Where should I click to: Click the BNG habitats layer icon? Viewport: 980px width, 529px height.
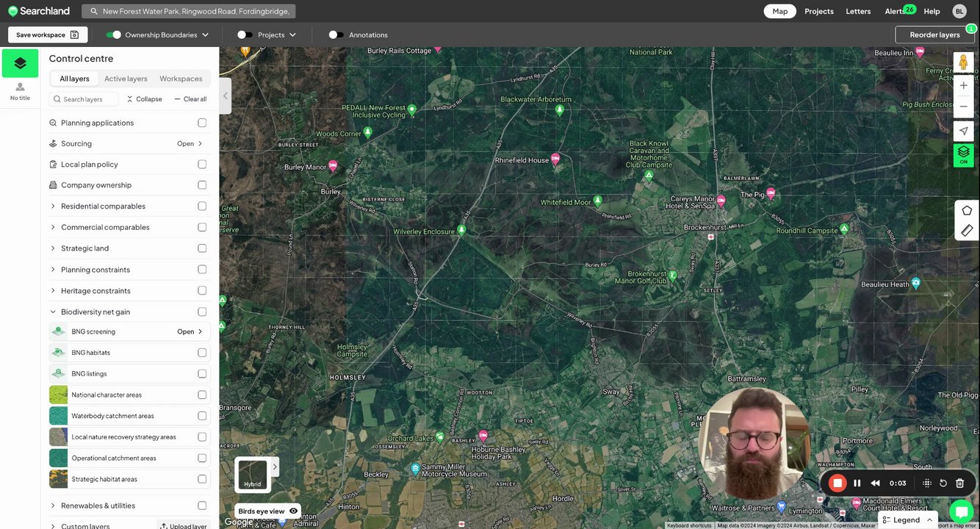[x=58, y=353]
